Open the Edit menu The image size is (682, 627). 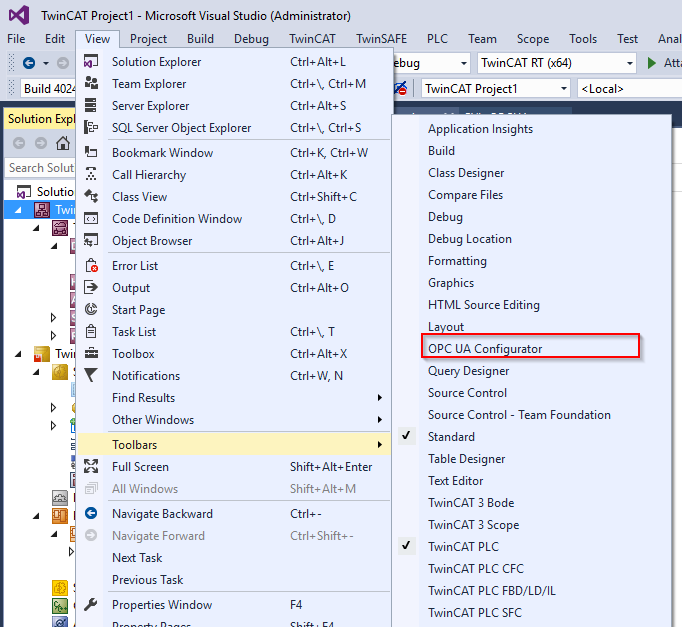[55, 39]
